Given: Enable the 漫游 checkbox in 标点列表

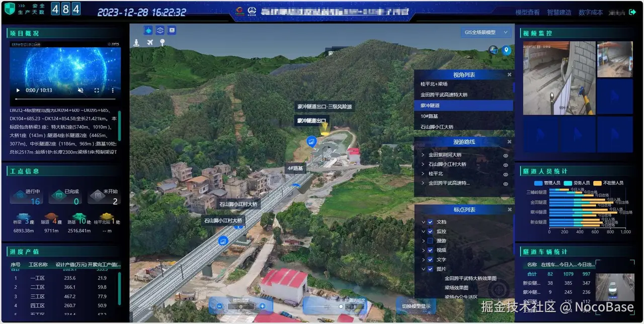Looking at the screenshot, I should click(x=430, y=241).
